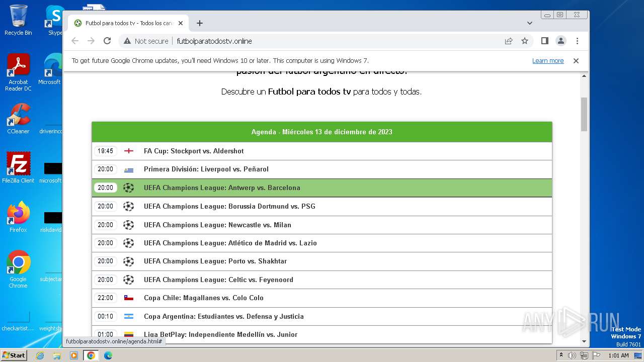Image resolution: width=644 pixels, height=362 pixels.
Task: Reload the current page
Action: pyautogui.click(x=107, y=41)
